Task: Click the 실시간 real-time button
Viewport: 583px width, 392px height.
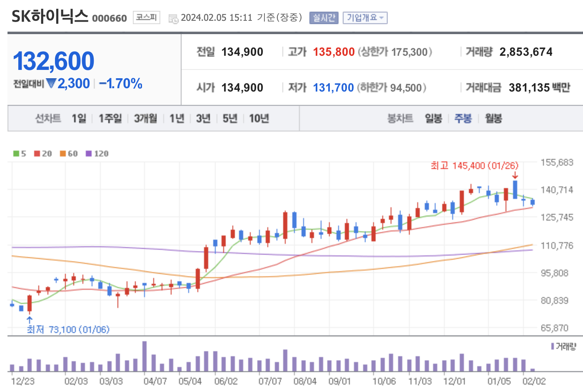Action: 324,18
